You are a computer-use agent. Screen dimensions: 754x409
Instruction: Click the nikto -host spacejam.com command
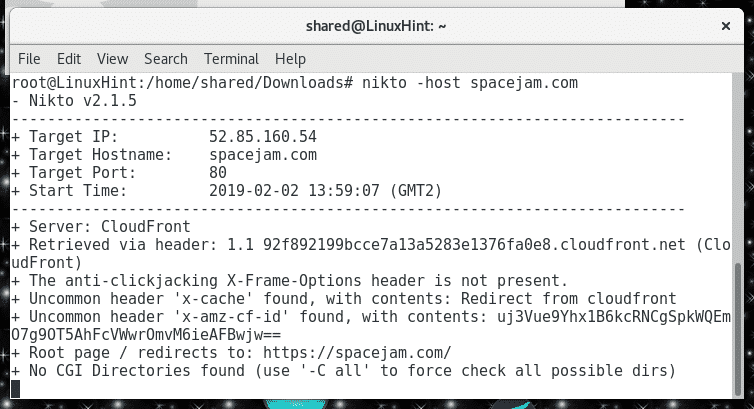pos(470,83)
